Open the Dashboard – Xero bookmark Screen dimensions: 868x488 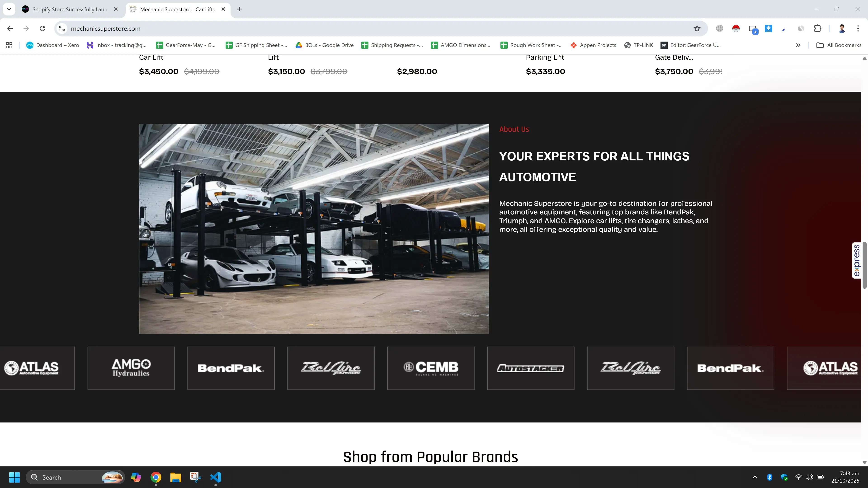pyautogui.click(x=53, y=45)
